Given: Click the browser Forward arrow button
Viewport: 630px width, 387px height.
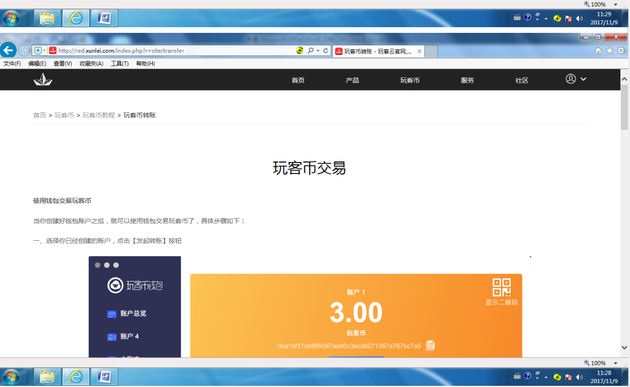Looking at the screenshot, I should (24, 51).
